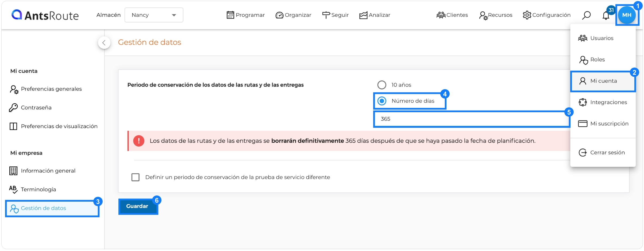Click the Programar calendar icon
644x251 pixels.
[x=230, y=15]
